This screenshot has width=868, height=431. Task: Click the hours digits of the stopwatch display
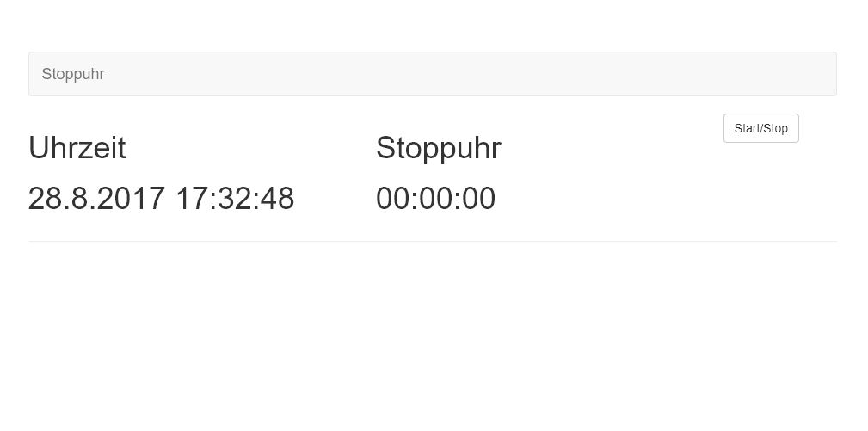(392, 199)
